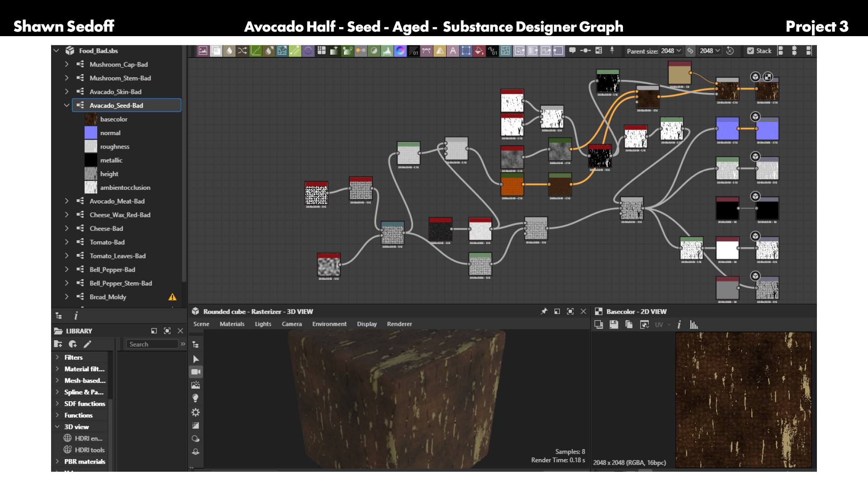Expand the Tomato-Bad graph item
868x488 pixels.
pos(66,242)
